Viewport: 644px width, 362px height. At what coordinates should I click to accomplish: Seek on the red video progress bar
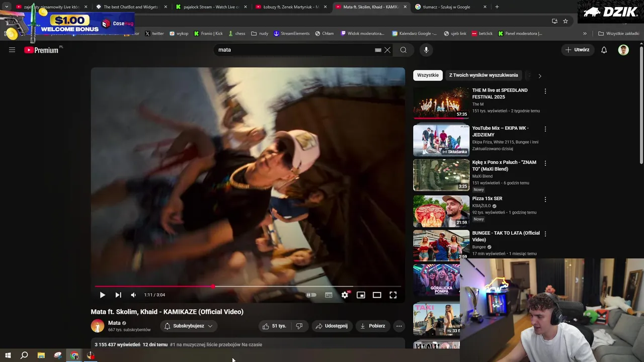[x=248, y=287]
